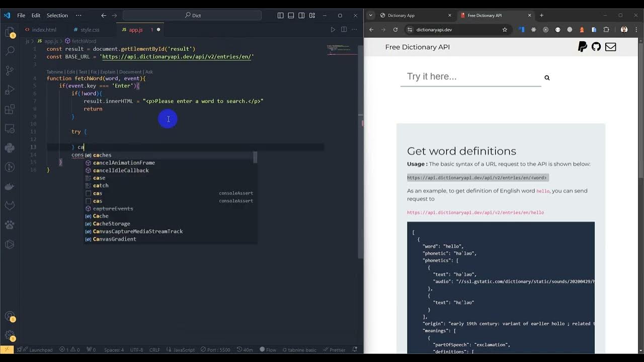
Task: Click the 'Try it here...' search field
Action: (470, 76)
